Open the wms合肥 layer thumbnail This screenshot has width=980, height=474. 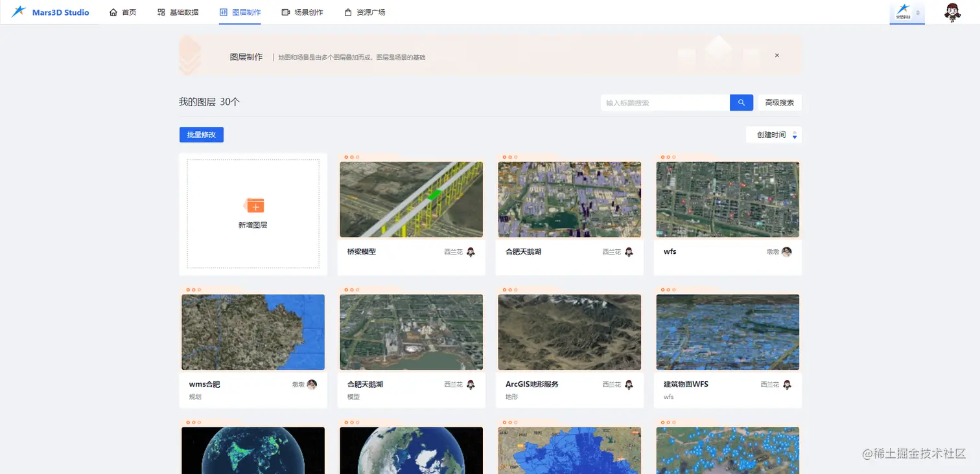click(x=253, y=332)
